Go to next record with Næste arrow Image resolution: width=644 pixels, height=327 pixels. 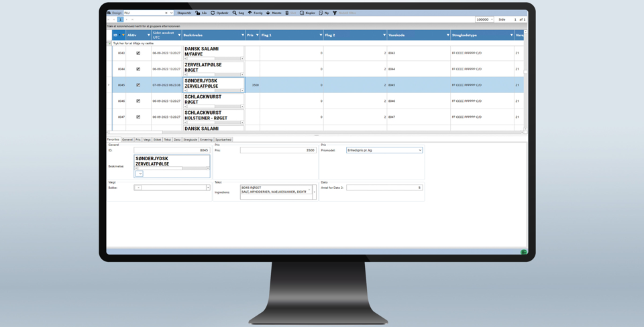pos(268,13)
